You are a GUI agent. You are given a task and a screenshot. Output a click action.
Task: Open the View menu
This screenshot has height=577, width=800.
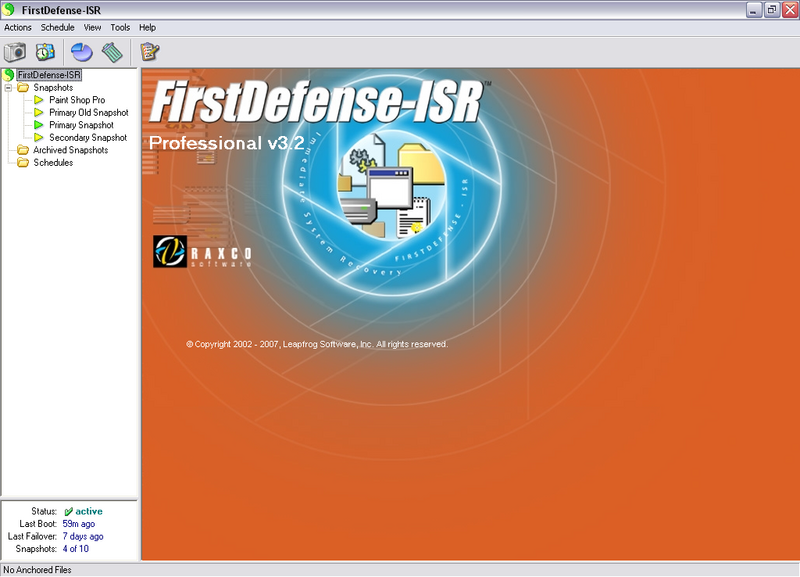point(92,28)
